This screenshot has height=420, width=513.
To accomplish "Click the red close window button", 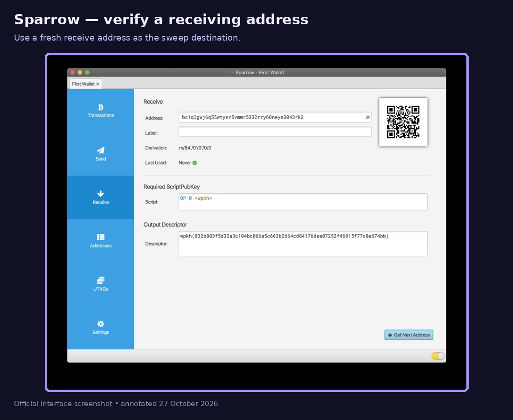I will click(x=73, y=72).
